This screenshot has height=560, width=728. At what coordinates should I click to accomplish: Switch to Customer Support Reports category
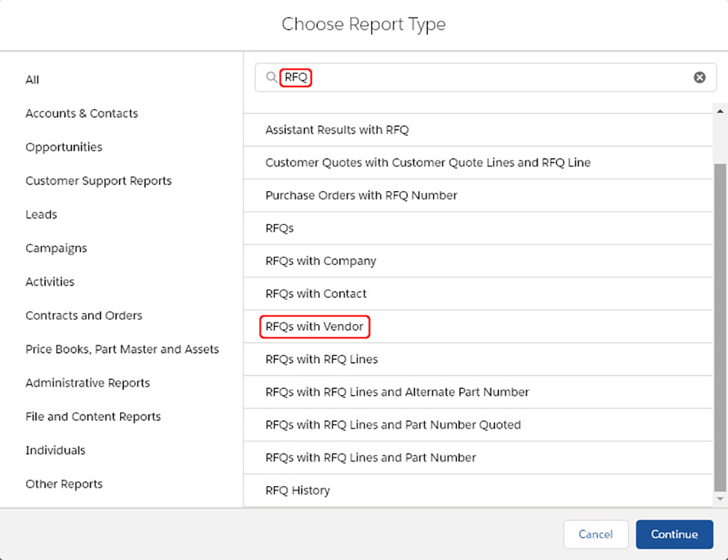click(x=99, y=181)
